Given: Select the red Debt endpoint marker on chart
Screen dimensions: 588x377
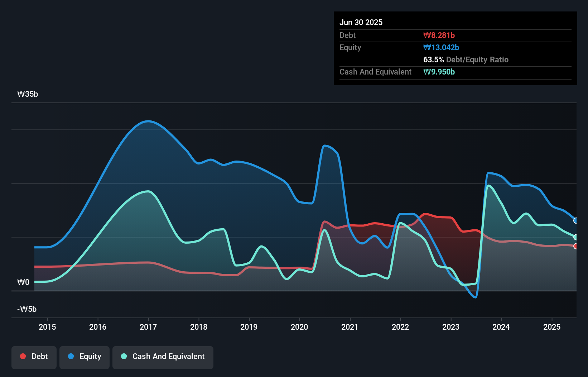Looking at the screenshot, I should point(576,246).
